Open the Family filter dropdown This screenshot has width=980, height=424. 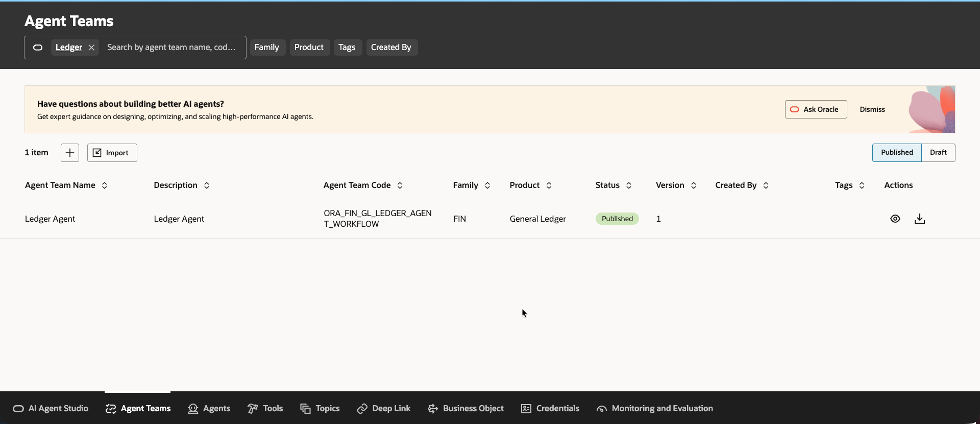pyautogui.click(x=267, y=48)
